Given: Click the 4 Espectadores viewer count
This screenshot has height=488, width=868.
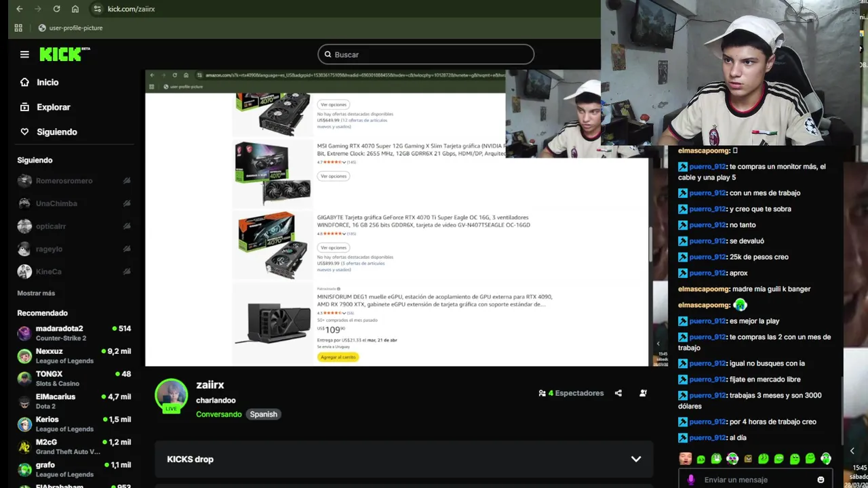Looking at the screenshot, I should tap(571, 393).
